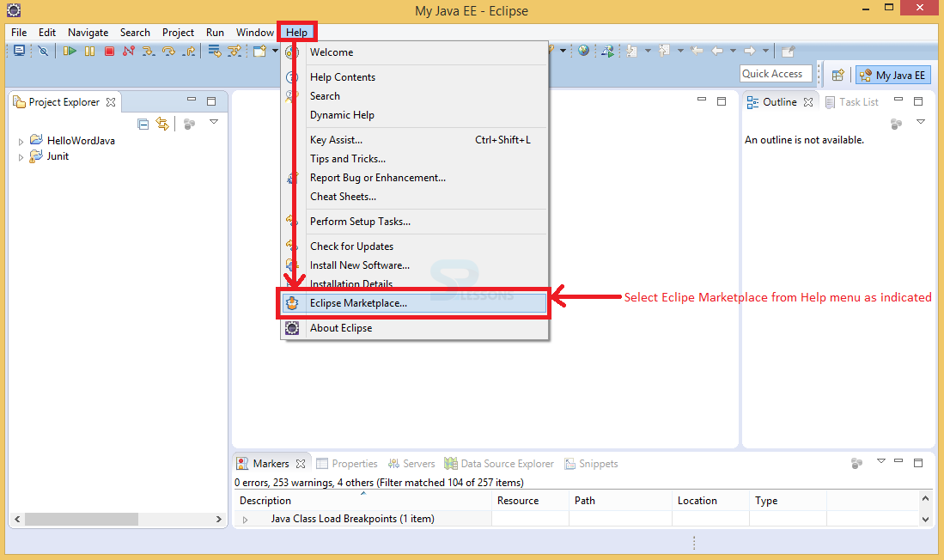
Task: Click the New wizard toolbar icon
Action: [259, 52]
